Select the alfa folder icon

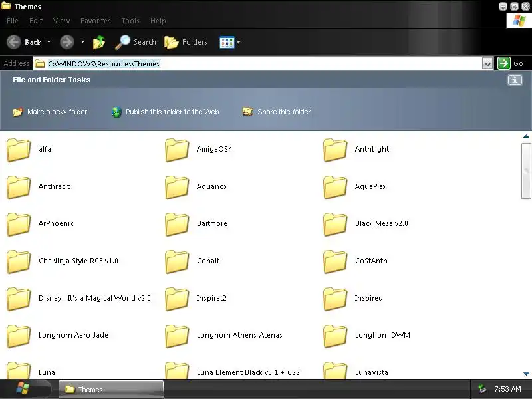pos(19,150)
